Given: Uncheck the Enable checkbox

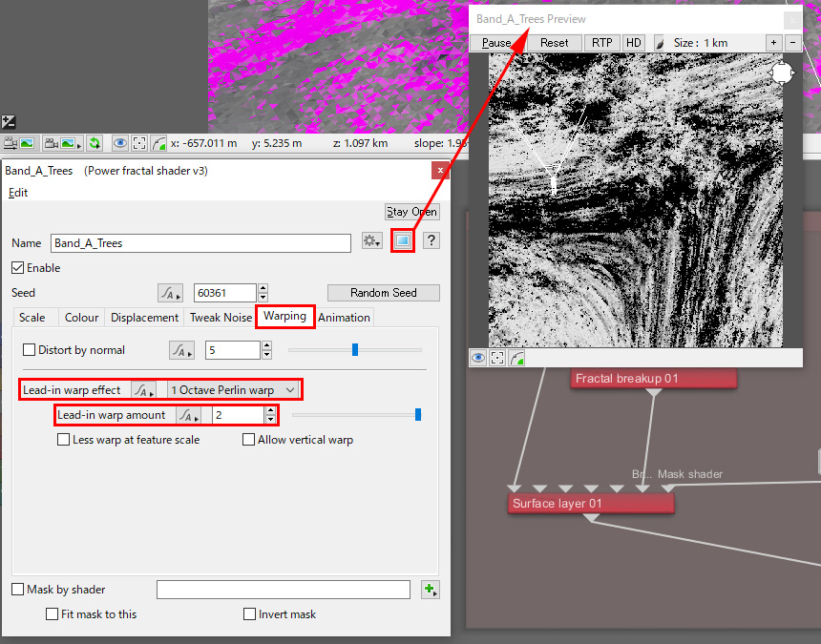Looking at the screenshot, I should 18,268.
